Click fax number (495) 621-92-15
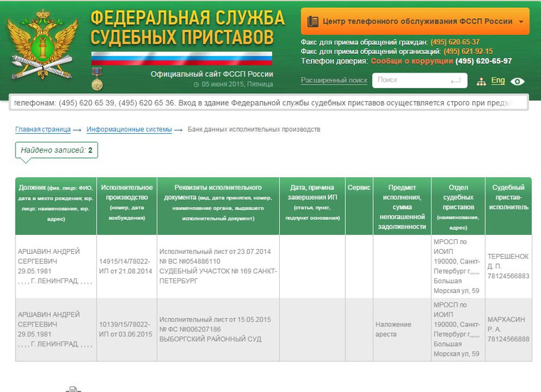541x392 pixels. (x=468, y=51)
